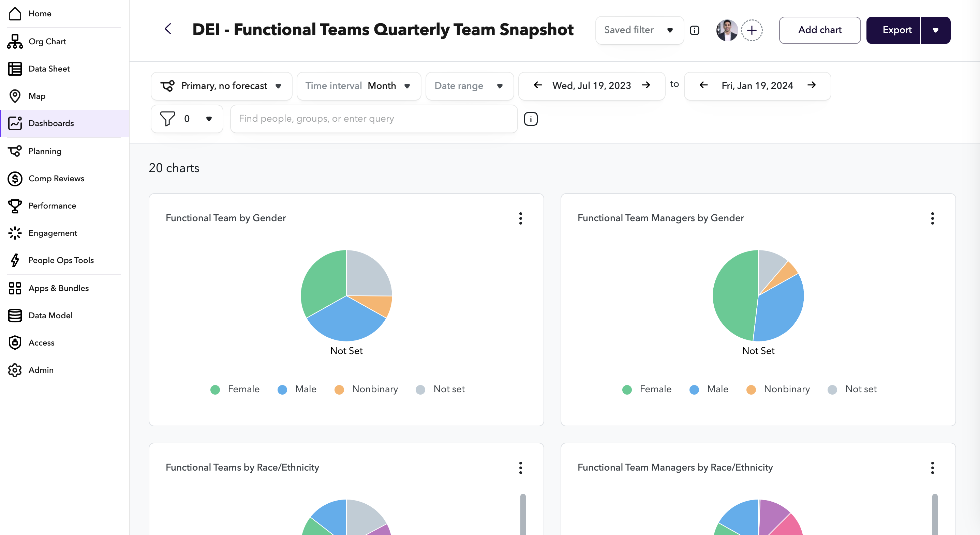Image resolution: width=980 pixels, height=535 pixels.
Task: Click the info icon beside search field
Action: [x=531, y=119]
